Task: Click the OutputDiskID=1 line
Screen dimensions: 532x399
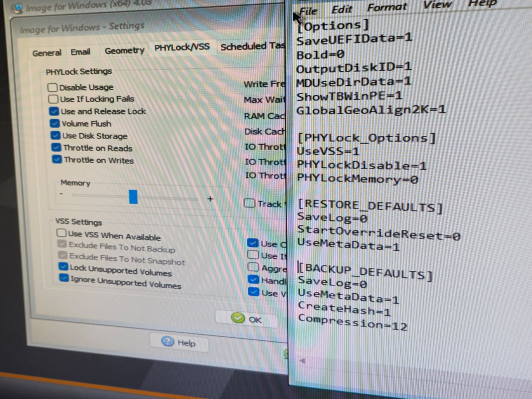Action: [354, 67]
